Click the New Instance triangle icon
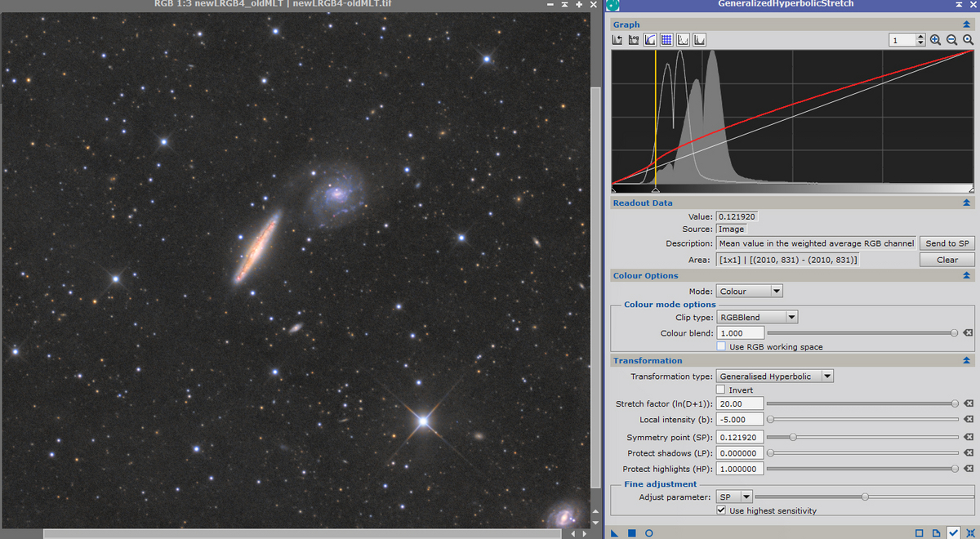This screenshot has width=980, height=539. (x=615, y=532)
